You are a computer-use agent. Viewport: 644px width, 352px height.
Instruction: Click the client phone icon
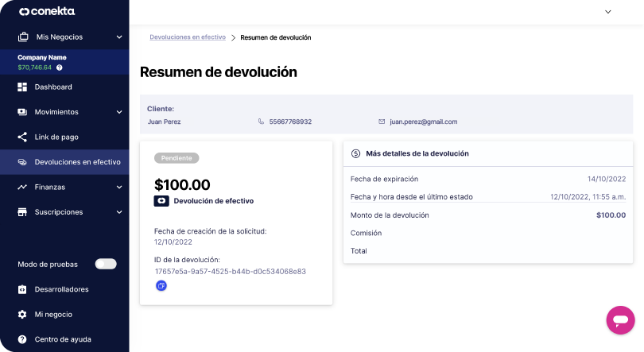(x=261, y=122)
